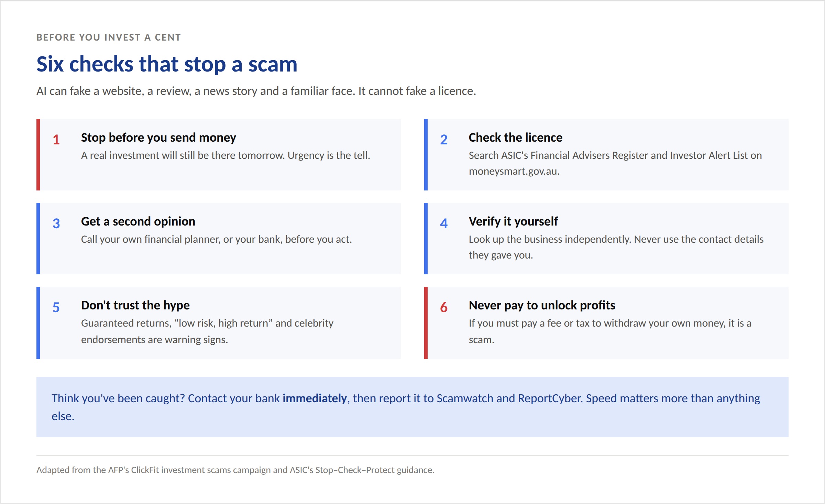Click 'Scamwatch and ReportCyber' in the banner
The height and width of the screenshot is (504, 825).
(509, 398)
